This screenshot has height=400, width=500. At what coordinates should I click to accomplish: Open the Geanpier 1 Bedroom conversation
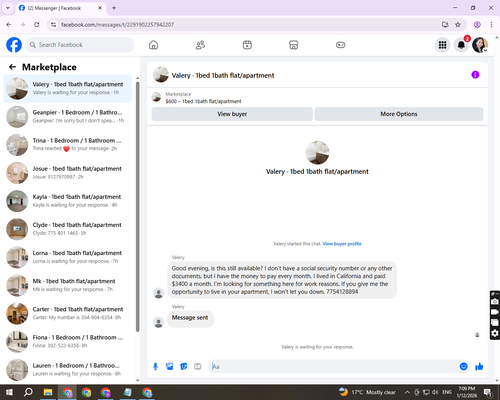[67, 116]
